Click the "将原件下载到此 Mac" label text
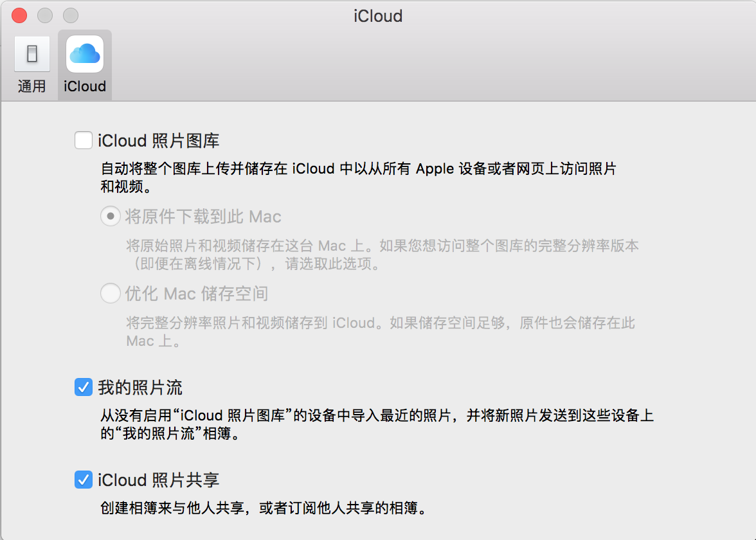 (x=203, y=217)
